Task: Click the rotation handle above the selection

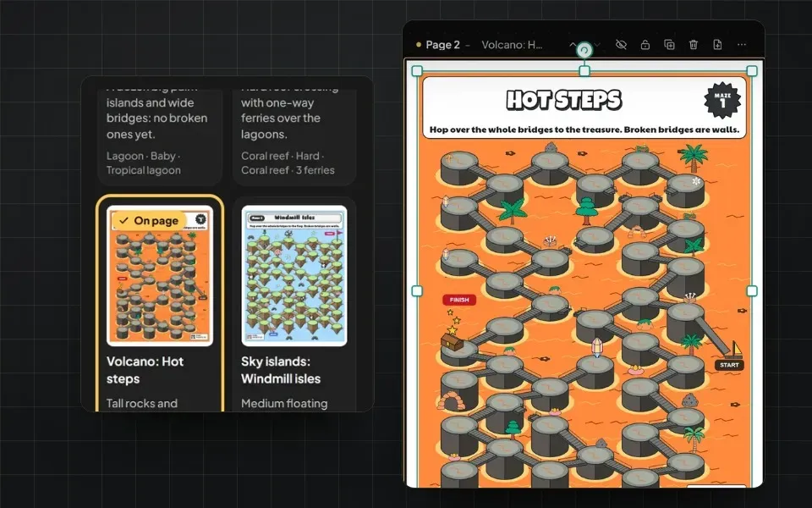Action: 584,50
